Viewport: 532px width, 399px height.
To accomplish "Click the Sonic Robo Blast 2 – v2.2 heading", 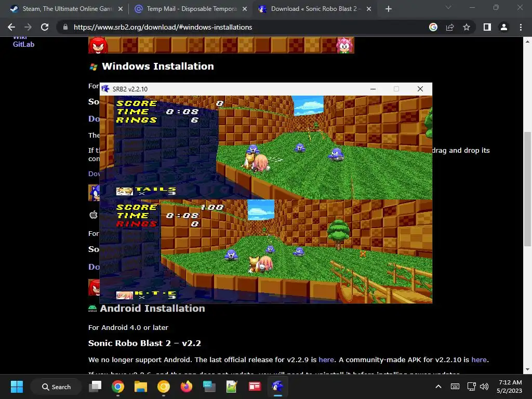I will pos(144,343).
